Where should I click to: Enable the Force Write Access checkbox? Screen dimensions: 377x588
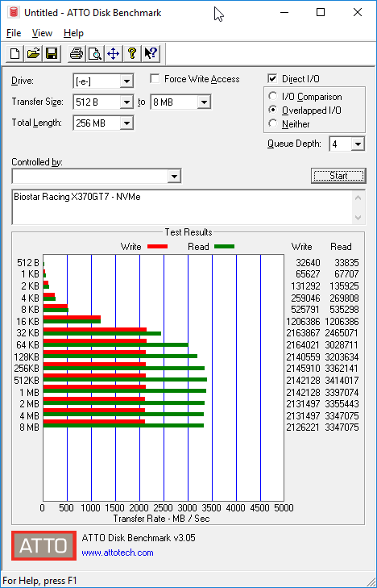(154, 79)
